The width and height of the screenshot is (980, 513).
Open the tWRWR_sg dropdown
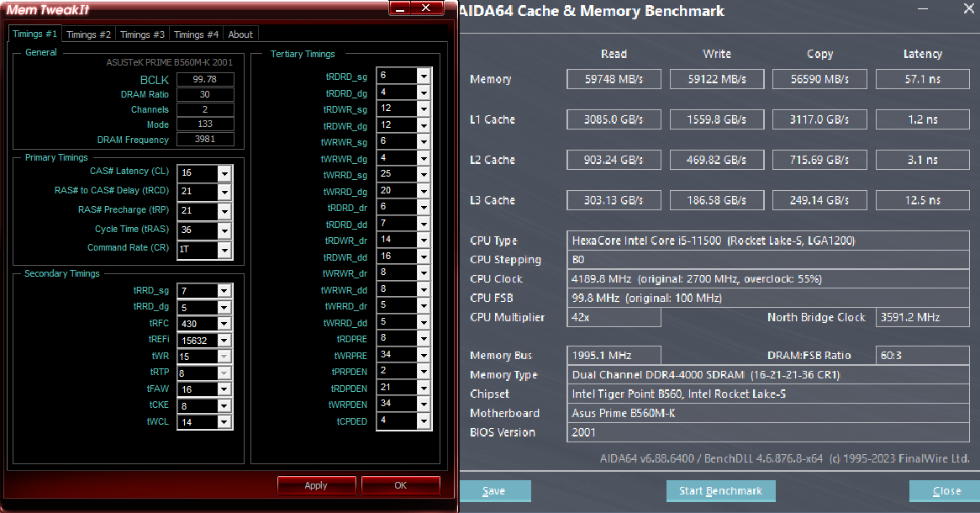(424, 141)
